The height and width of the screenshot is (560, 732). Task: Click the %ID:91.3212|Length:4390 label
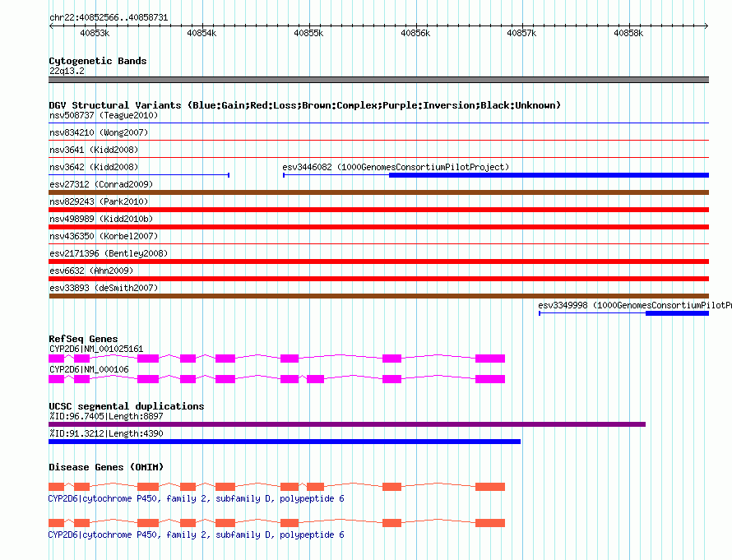coord(106,433)
